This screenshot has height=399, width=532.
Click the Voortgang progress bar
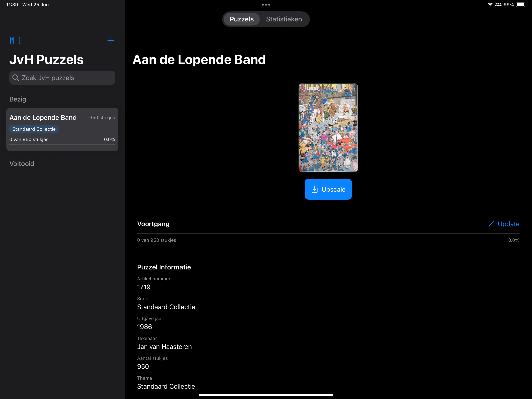pos(328,233)
